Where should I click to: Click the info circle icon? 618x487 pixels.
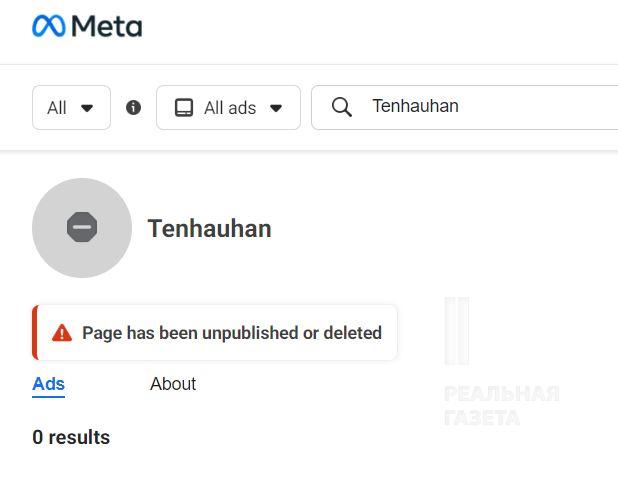click(x=133, y=107)
